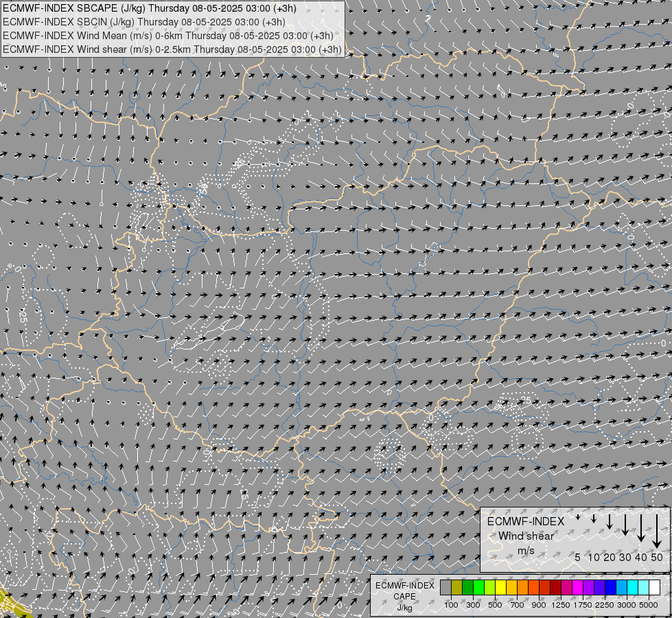Click the Wind Mean 0-6km title line
672x618 pixels.
[168, 36]
